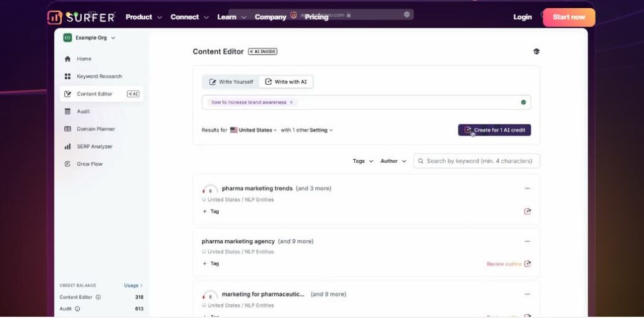Click the Surfer logo icon

(55, 17)
